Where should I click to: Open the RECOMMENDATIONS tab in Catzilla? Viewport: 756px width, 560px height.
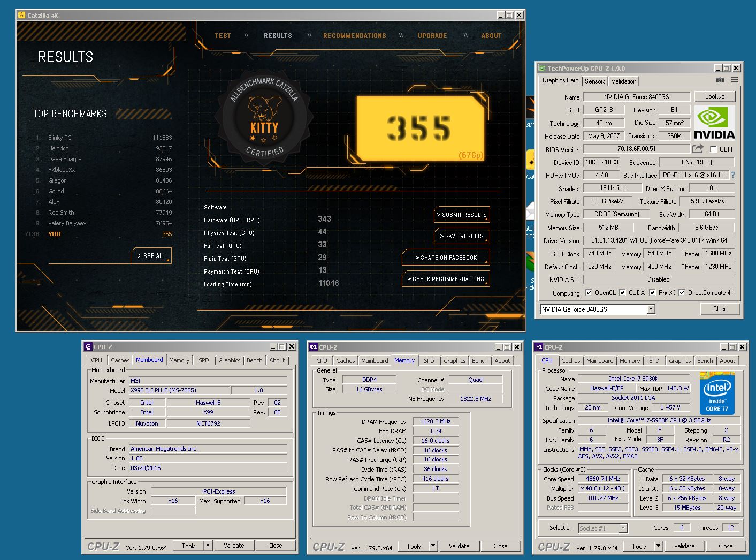click(354, 36)
